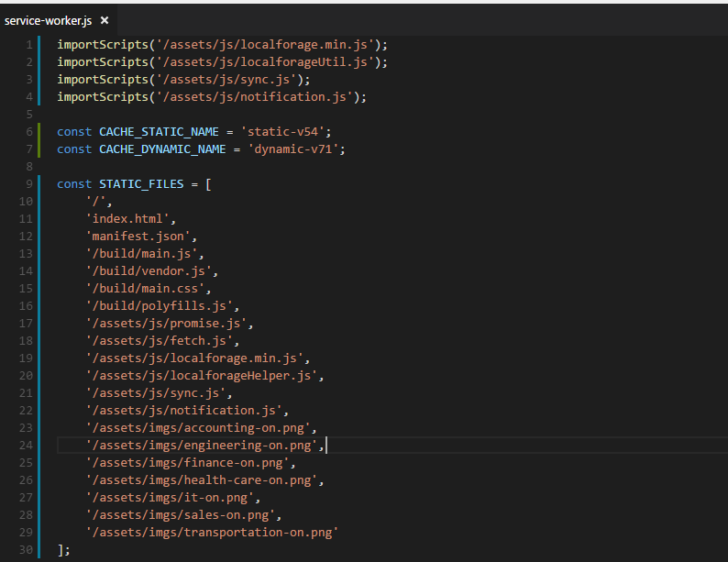Click line number 9 in gutter

pos(28,184)
